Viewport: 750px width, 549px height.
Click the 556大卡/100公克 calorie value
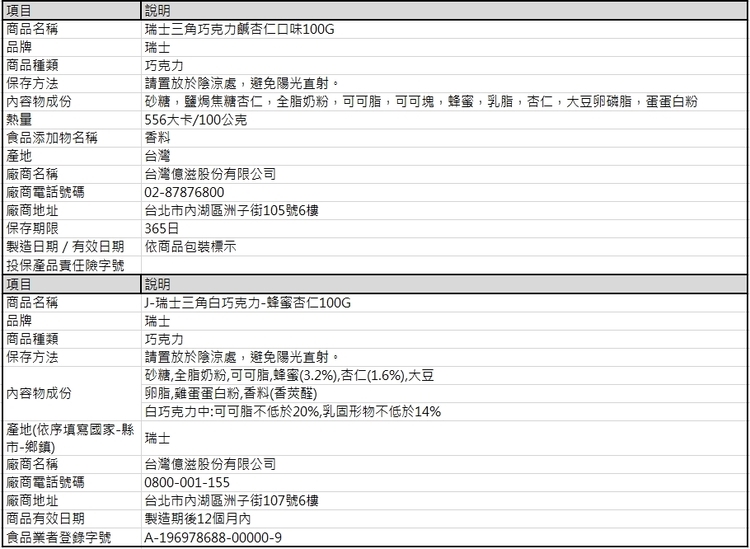[196, 120]
